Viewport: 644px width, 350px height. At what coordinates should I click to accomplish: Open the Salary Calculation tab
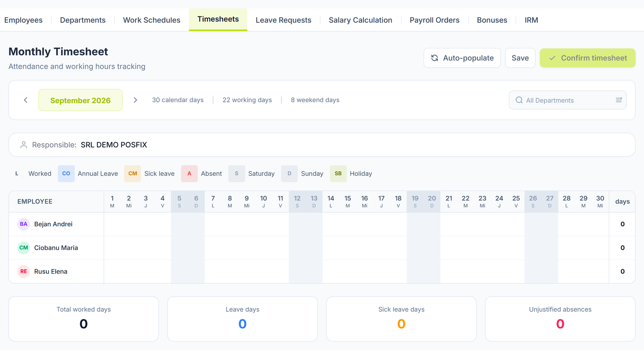[361, 20]
